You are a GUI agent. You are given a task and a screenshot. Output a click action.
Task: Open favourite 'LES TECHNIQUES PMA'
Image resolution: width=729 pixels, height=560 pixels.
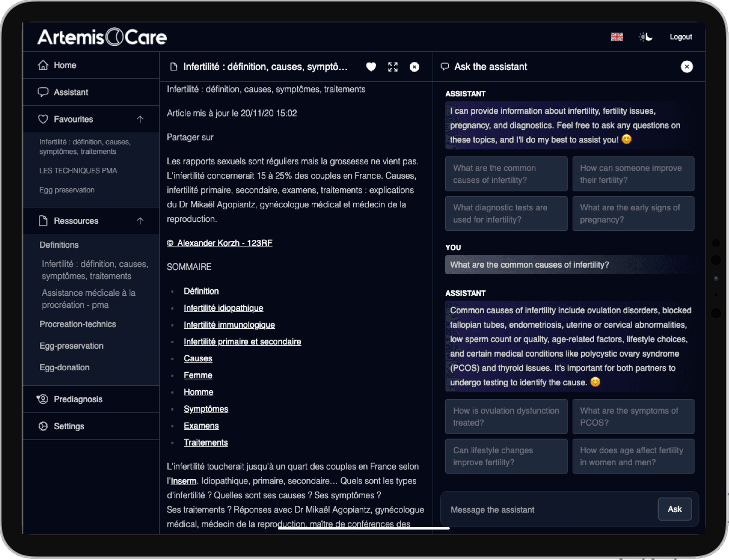[78, 171]
